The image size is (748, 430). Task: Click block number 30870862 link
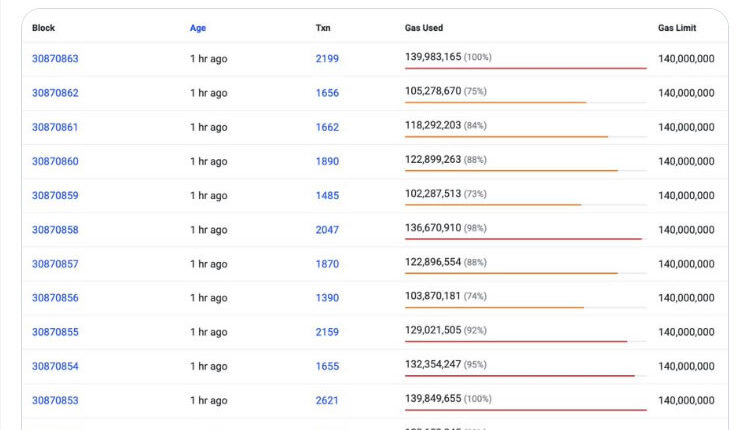click(55, 93)
